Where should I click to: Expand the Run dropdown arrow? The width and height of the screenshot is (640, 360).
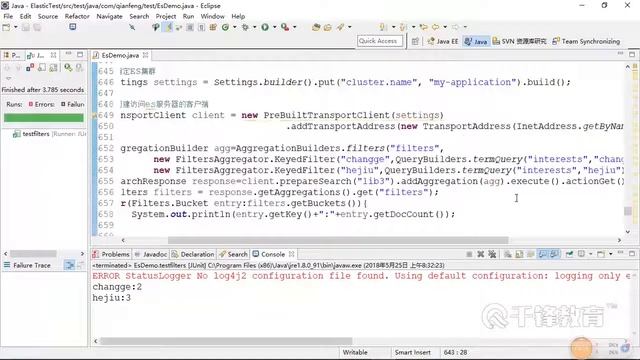point(274,27)
